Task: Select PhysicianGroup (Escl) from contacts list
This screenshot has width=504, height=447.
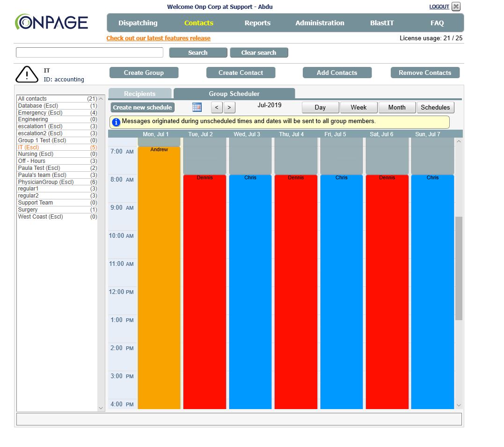Action: (45, 182)
